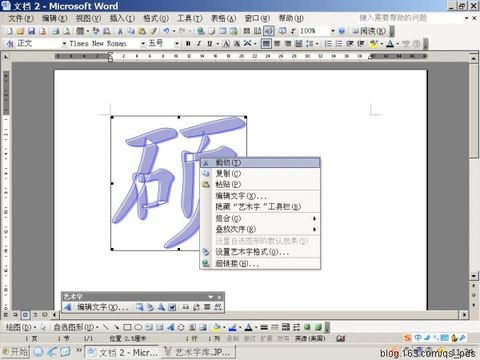Viewport: 480px width, 360px height.
Task: Click the Format Painter brush icon
Action: click(153, 31)
